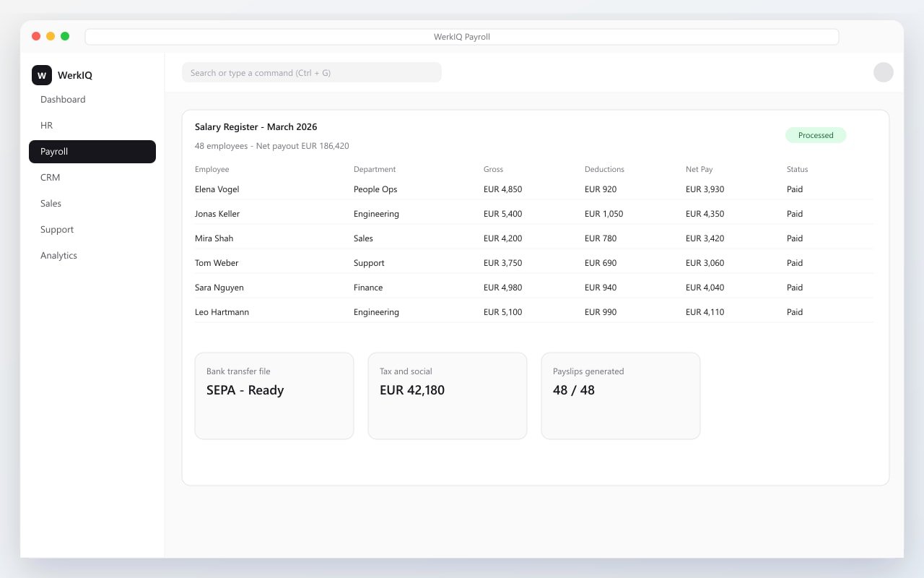Image resolution: width=924 pixels, height=578 pixels.
Task: Click deductions value EUR 920
Action: [601, 189]
